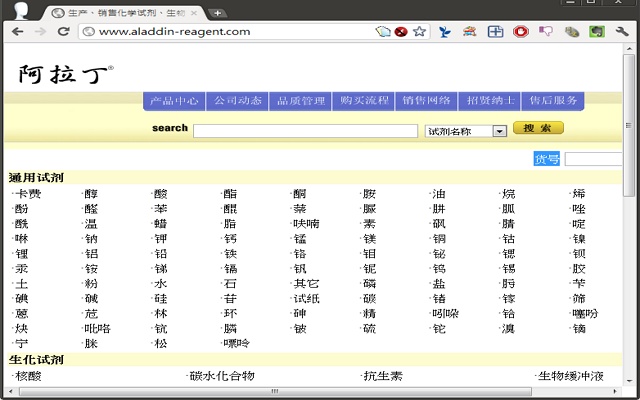Screen dimensions: 640x400
Task: Click the vertical scrollbar up arrow
Action: (629, 48)
